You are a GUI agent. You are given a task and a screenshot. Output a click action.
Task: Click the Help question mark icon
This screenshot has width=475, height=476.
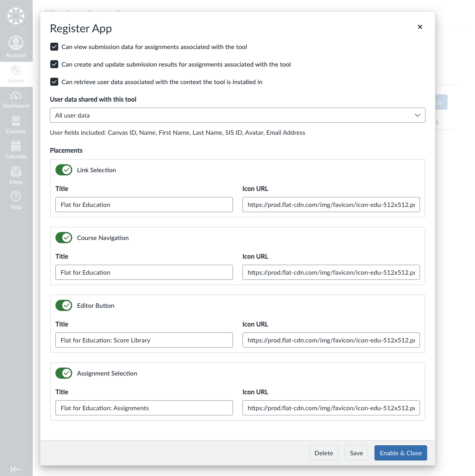(x=16, y=197)
